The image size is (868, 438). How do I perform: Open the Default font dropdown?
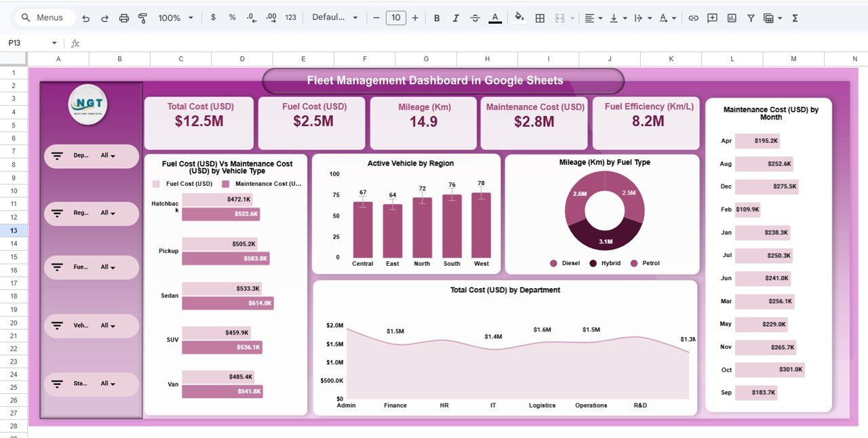[x=334, y=18]
